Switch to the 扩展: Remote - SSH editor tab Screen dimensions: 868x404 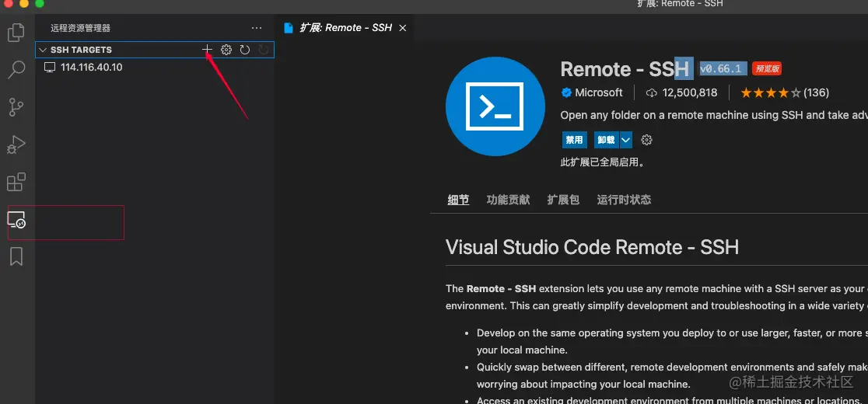click(x=345, y=28)
